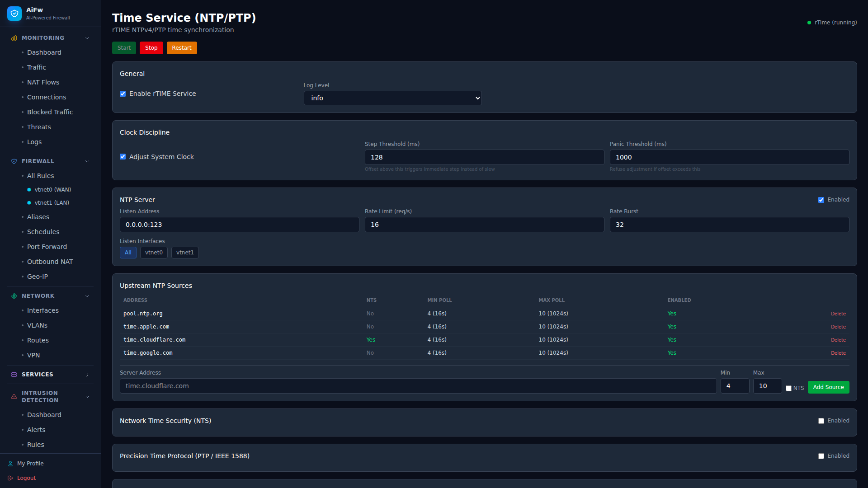Toggle the Adjust System Clock checkbox
Viewport: 868px width, 488px height.
[x=123, y=157]
